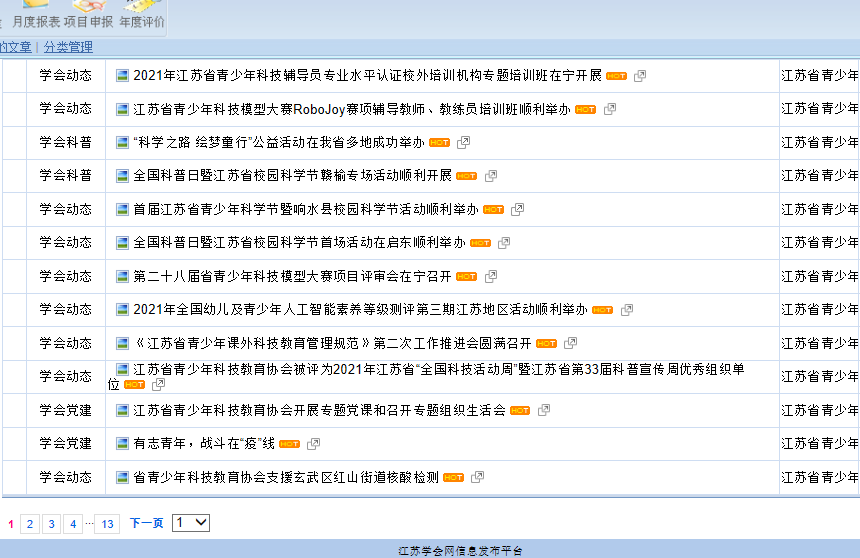Click HOT badge on 启东顺利举办 article

point(480,243)
